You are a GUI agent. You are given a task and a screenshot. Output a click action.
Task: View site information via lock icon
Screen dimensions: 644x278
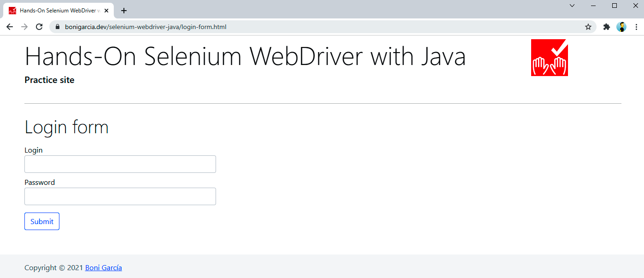coord(58,27)
